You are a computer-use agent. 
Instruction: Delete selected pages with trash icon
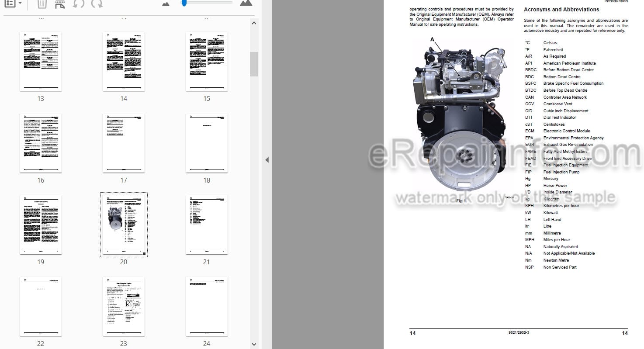42,4
